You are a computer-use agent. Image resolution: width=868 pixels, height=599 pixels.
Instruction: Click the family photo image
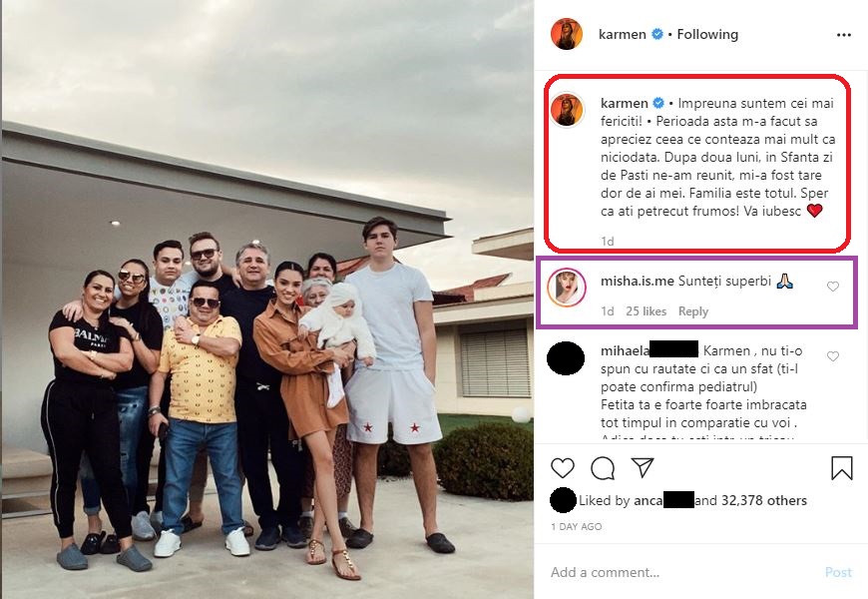coord(266,299)
